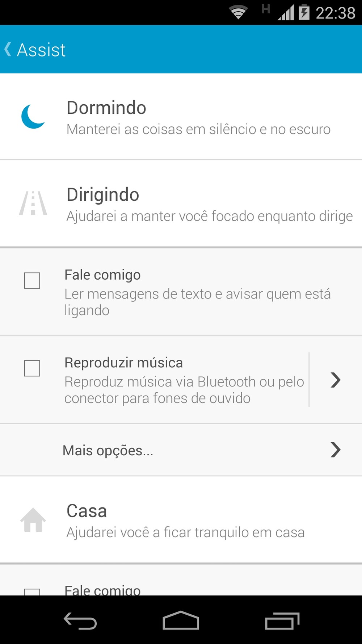The height and width of the screenshot is (644, 362).
Task: Toggle the Fale comigo checkbox under Casa
Action: (32, 592)
